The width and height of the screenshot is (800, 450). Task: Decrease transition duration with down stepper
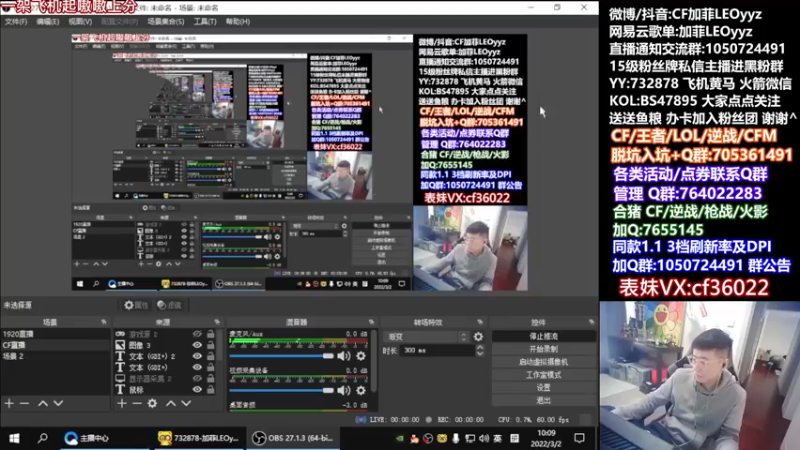(480, 354)
